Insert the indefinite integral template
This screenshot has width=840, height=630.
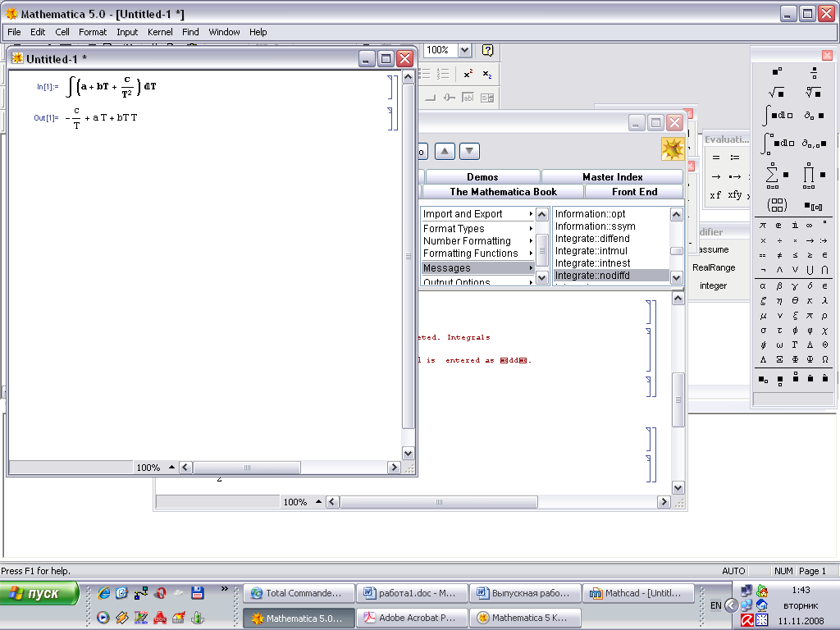[x=778, y=115]
